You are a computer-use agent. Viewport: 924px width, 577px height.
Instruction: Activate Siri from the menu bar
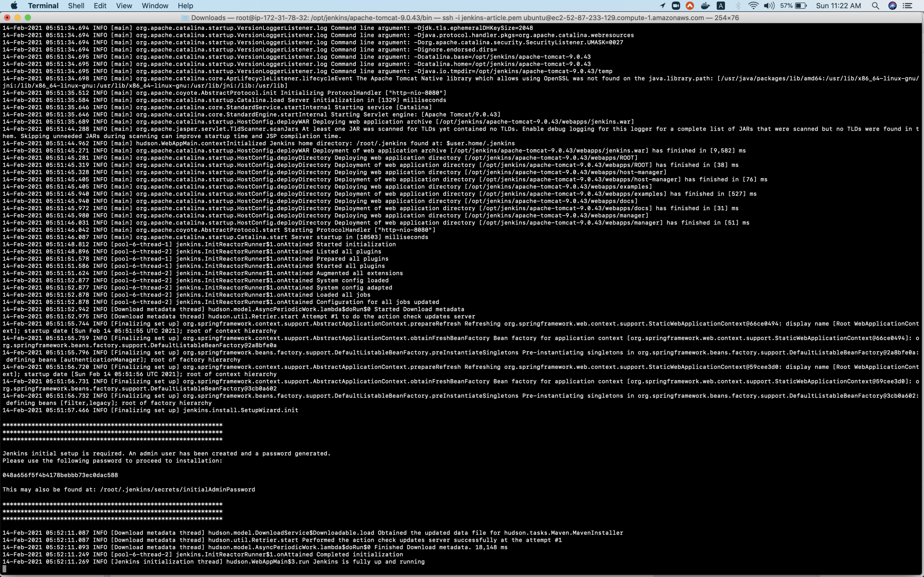(892, 6)
